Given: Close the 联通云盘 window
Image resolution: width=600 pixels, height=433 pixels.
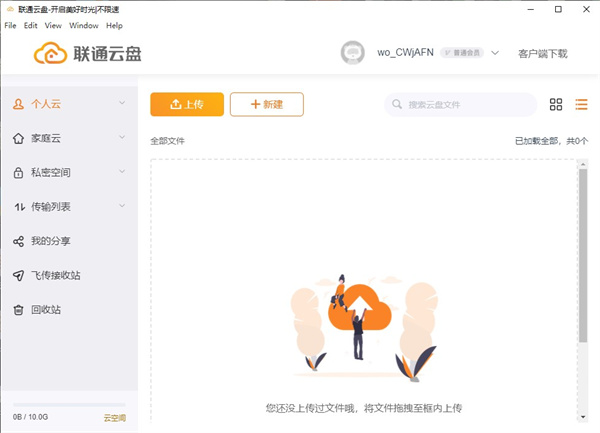Looking at the screenshot, I should click(586, 9).
